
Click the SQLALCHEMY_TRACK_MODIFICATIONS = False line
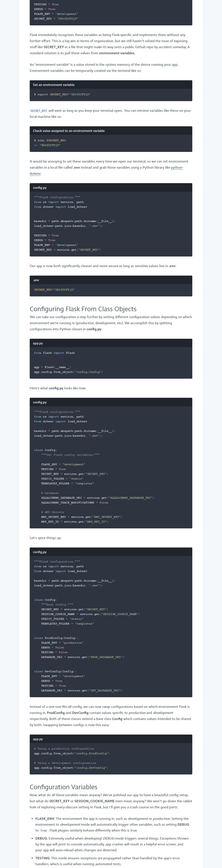tap(74, 502)
